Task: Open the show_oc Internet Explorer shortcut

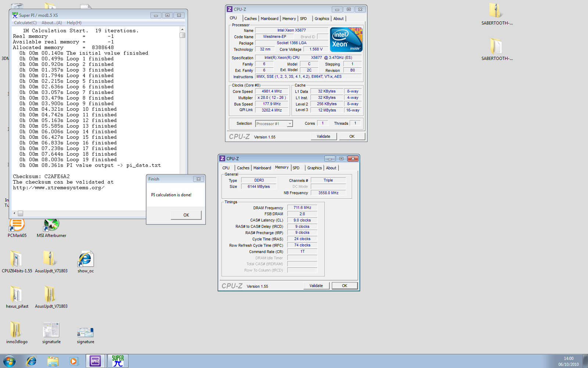Action: 86,262
